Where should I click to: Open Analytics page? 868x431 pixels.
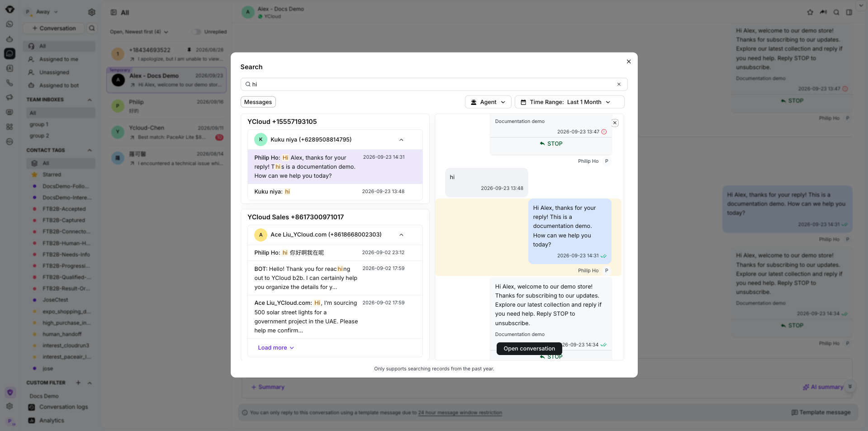pyautogui.click(x=59, y=421)
